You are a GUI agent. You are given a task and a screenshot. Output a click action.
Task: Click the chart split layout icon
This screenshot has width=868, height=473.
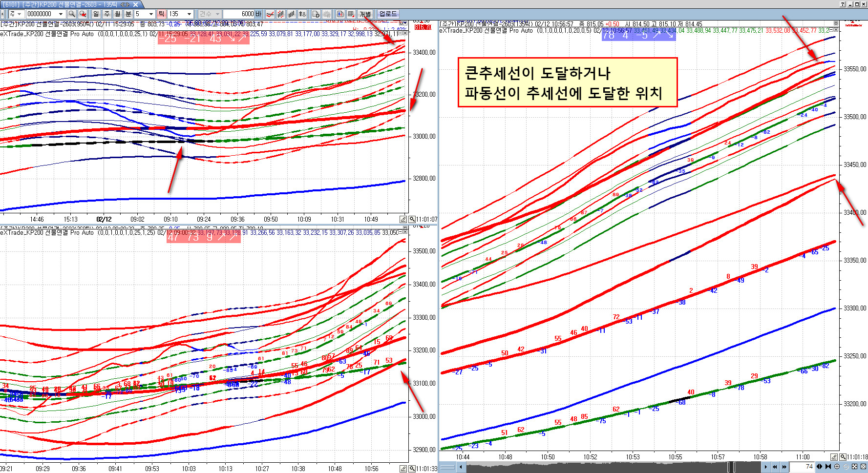(340, 14)
